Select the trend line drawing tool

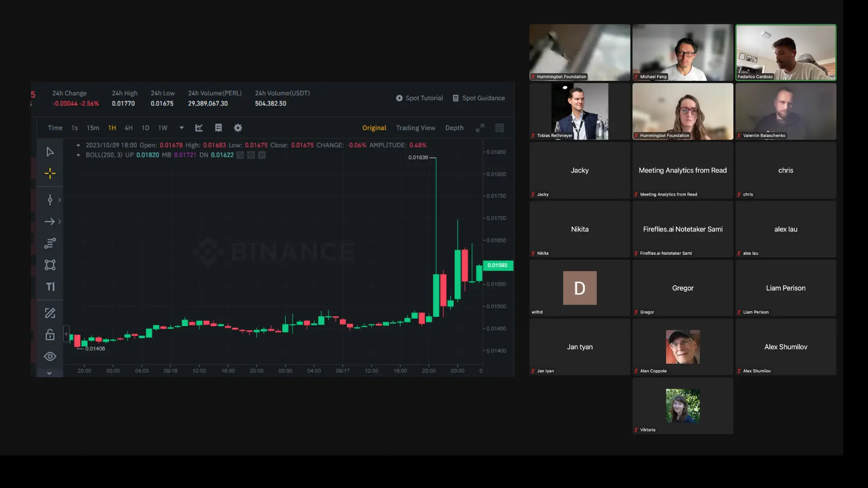pos(50,200)
